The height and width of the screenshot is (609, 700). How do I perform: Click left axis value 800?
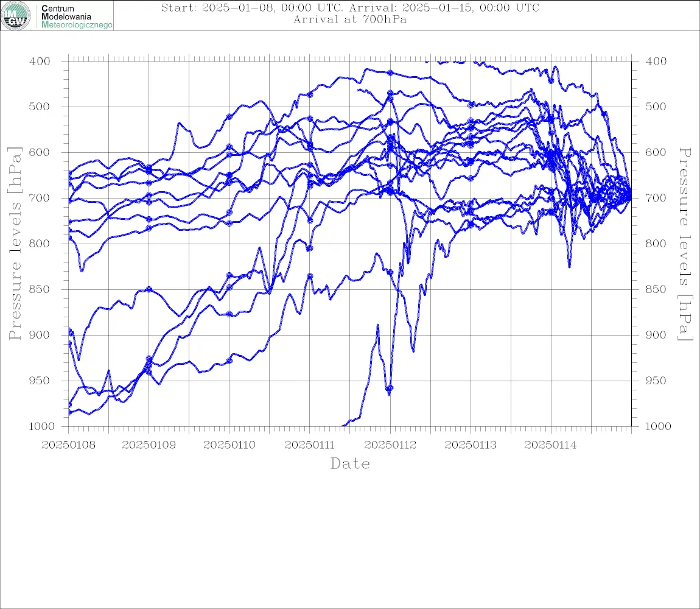(40, 244)
